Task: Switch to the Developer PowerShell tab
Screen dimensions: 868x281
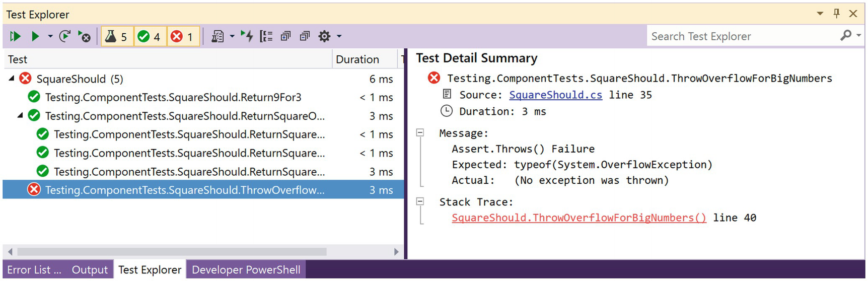Action: 246,270
